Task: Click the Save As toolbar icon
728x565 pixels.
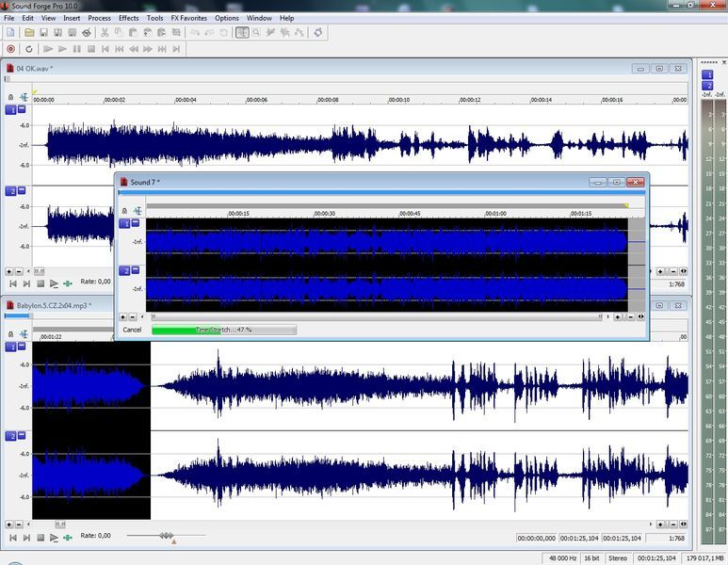Action: tap(57, 33)
